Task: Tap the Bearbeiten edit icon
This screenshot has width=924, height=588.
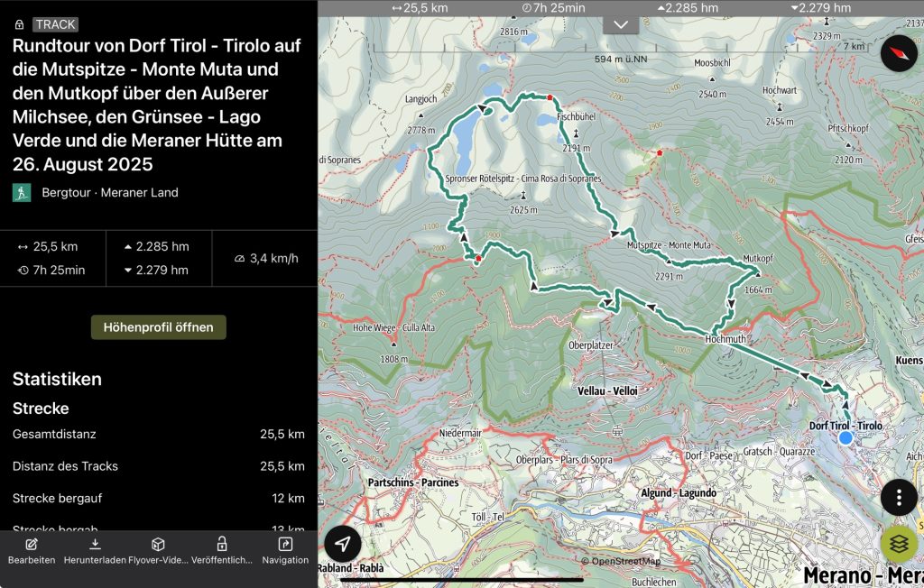Action: click(32, 545)
